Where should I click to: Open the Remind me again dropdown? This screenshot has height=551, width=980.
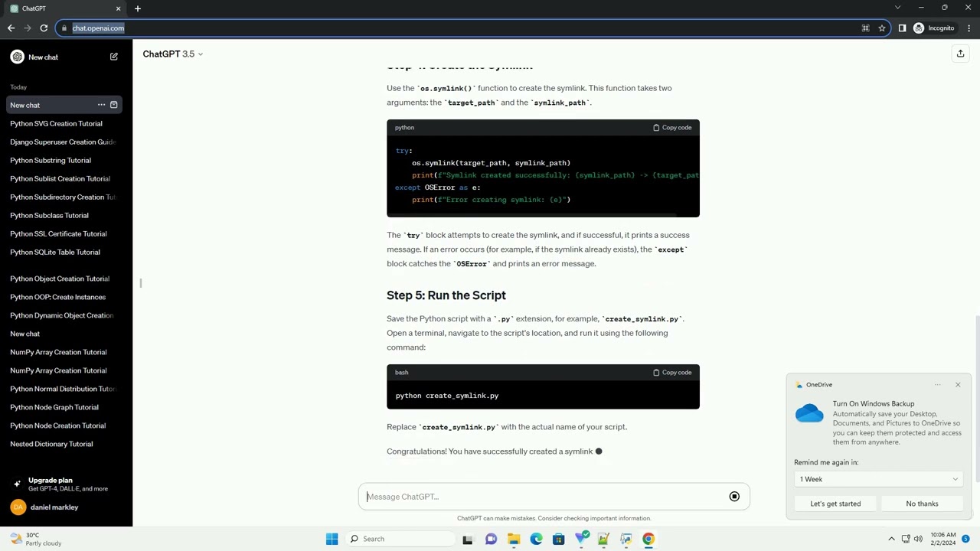[x=878, y=479]
